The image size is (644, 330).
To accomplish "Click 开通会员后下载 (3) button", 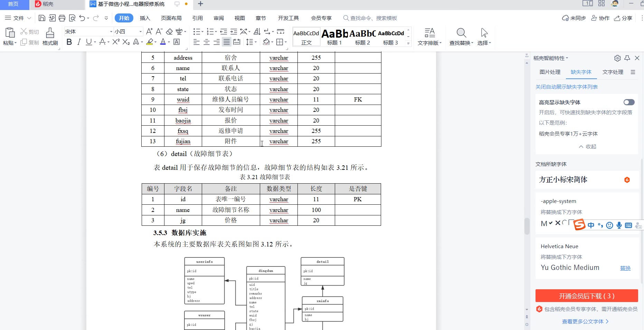I will (586, 296).
